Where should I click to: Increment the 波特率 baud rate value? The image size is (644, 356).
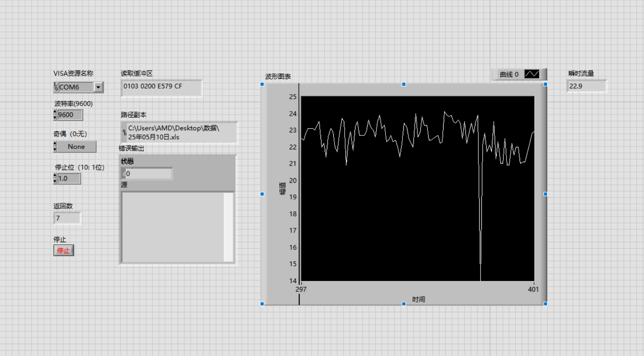pos(55,112)
